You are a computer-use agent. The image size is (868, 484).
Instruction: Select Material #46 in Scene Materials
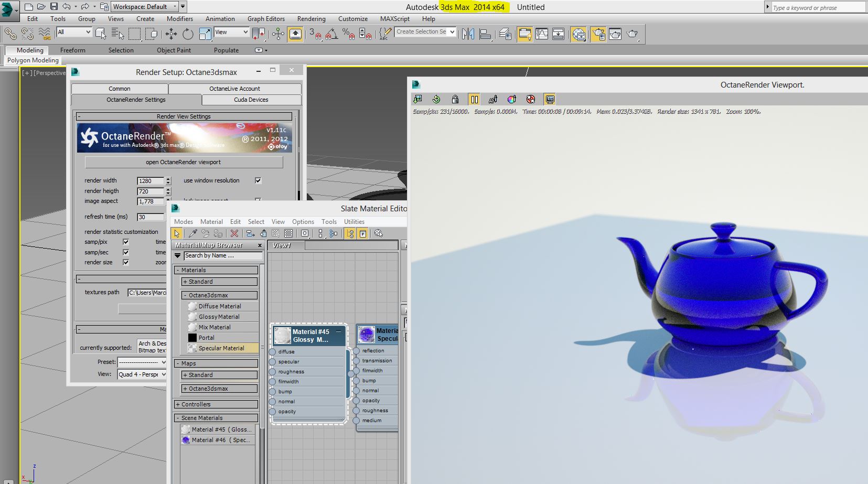click(x=218, y=440)
